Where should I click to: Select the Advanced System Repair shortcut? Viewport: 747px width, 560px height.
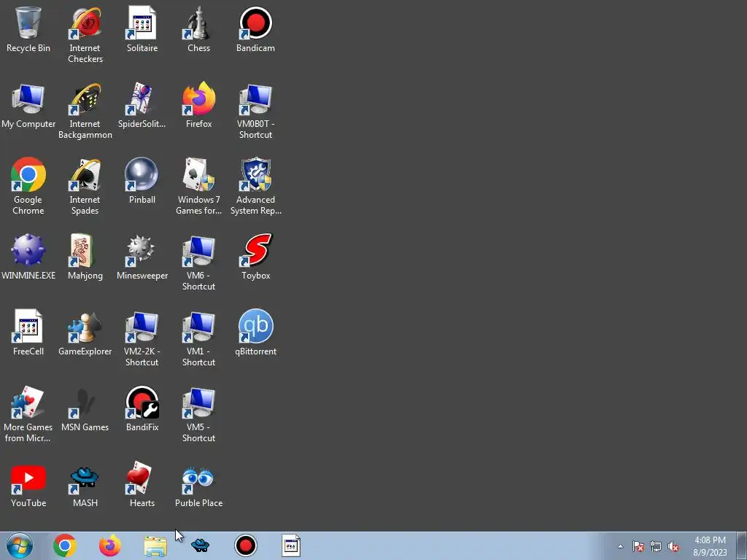[255, 187]
